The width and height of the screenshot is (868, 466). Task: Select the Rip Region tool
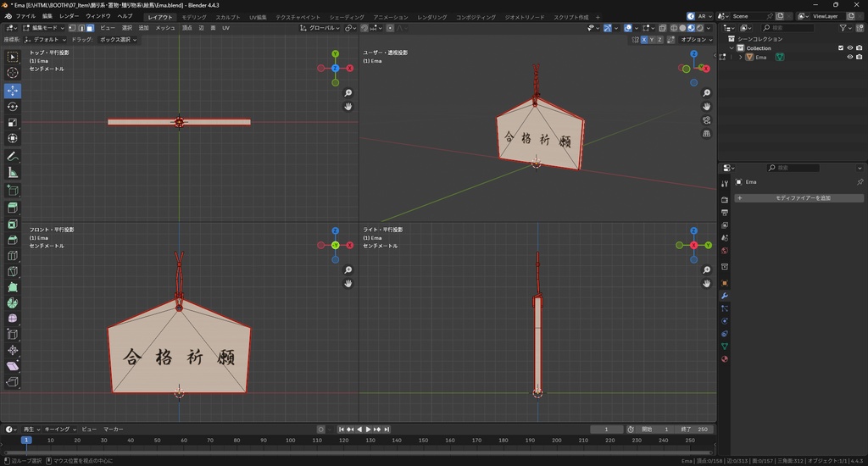pyautogui.click(x=13, y=381)
